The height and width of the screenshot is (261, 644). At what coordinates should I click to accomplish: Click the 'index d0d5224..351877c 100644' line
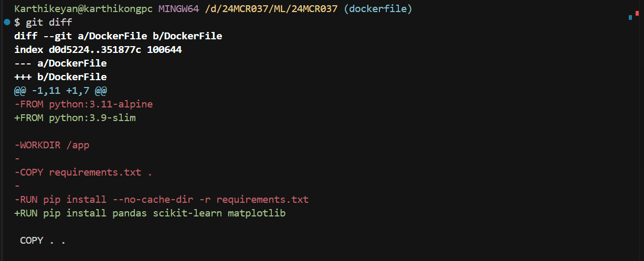(98, 50)
